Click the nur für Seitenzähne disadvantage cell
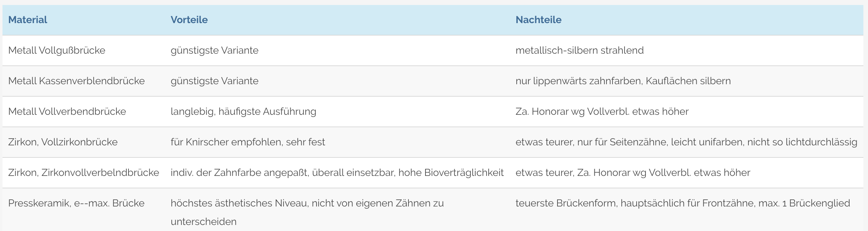This screenshot has width=868, height=231. pos(686,142)
